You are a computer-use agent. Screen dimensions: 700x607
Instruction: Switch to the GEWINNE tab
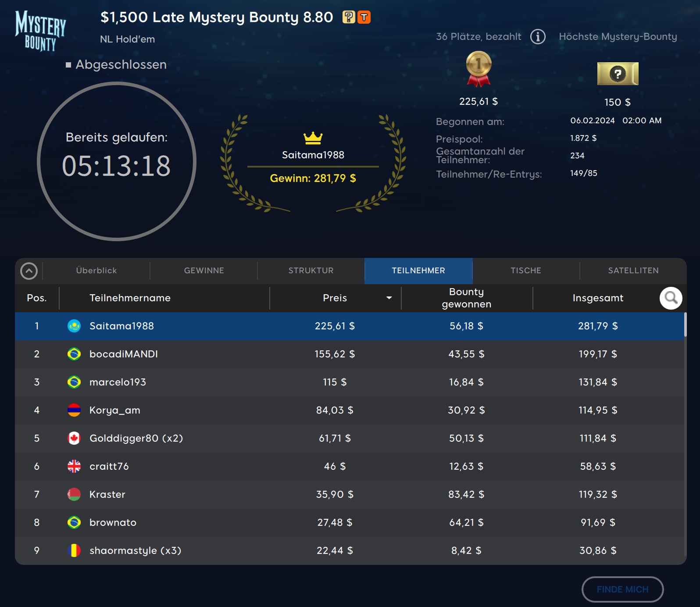204,271
